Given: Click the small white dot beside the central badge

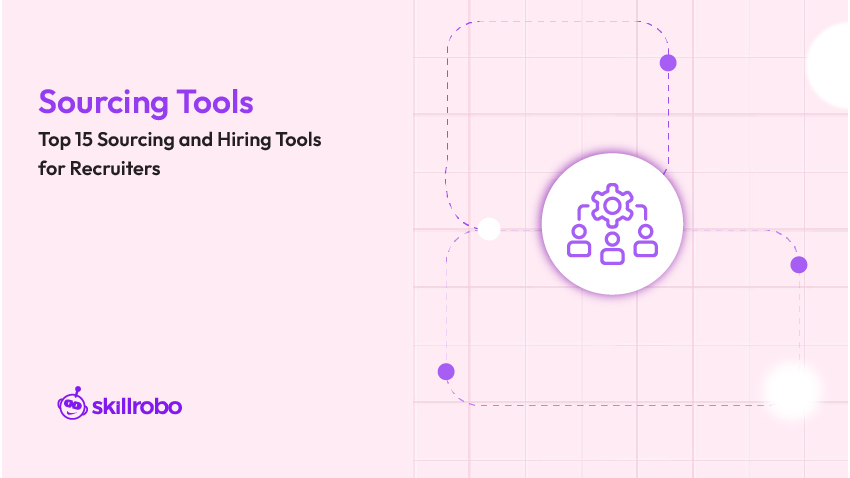Looking at the screenshot, I should [x=489, y=229].
